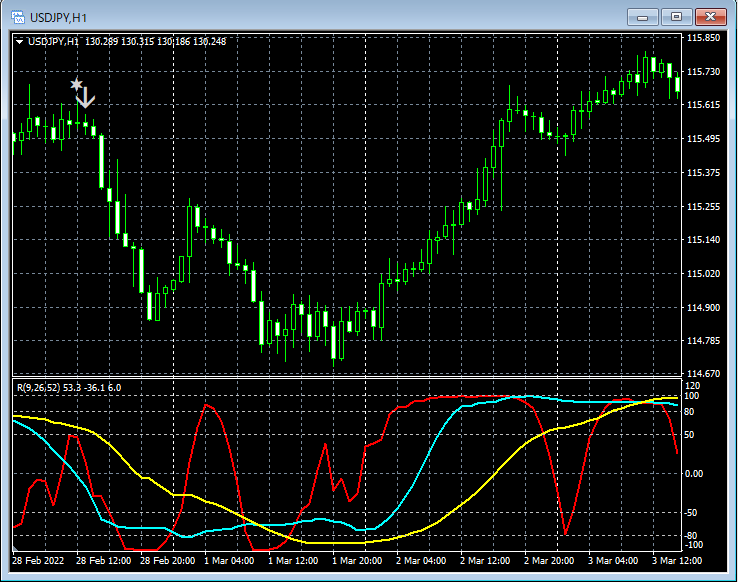Click the 115.615 price scale label
The height and width of the screenshot is (582, 739).
tap(704, 105)
